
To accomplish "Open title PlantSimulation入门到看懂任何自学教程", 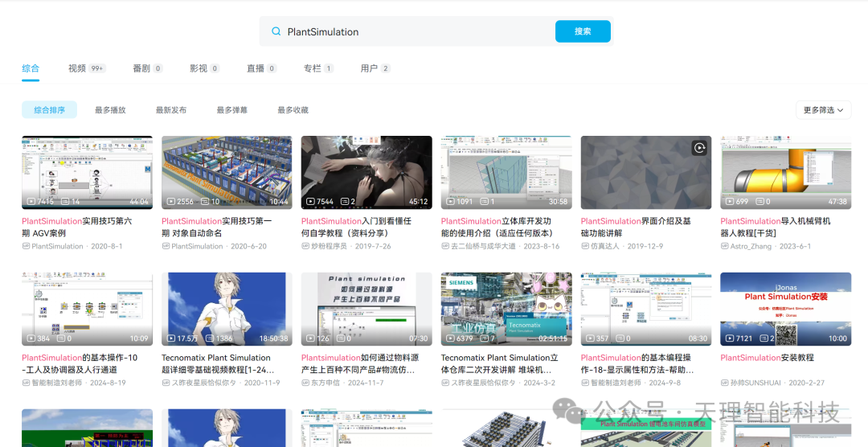I will [357, 227].
